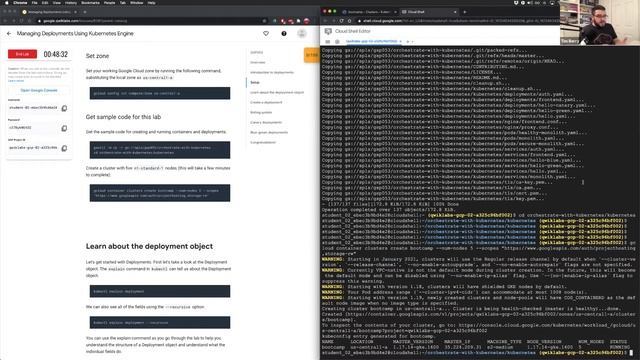Open a new tab in lab browser window

[84, 12]
